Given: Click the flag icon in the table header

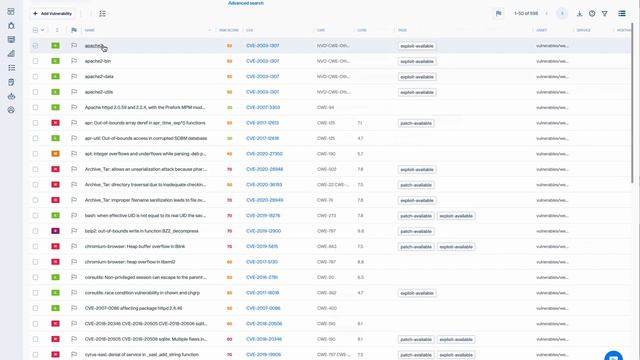Looking at the screenshot, I should pyautogui.click(x=74, y=30).
